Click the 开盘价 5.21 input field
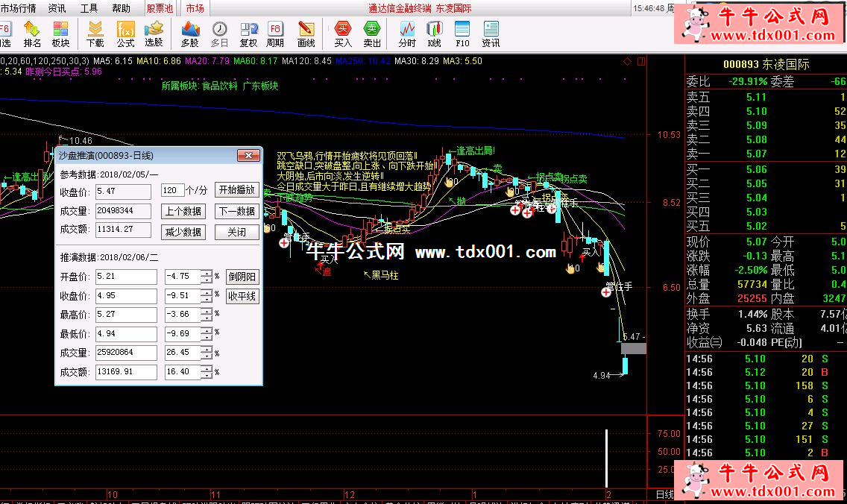 coord(127,277)
